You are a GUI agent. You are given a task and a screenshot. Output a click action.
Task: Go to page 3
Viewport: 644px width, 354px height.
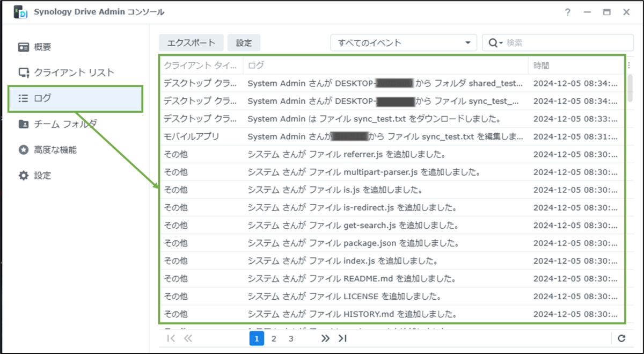pos(291,338)
